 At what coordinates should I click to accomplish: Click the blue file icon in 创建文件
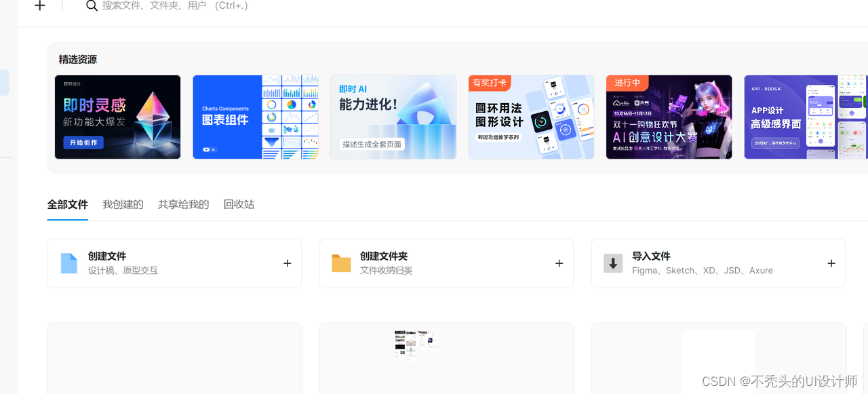pos(68,263)
